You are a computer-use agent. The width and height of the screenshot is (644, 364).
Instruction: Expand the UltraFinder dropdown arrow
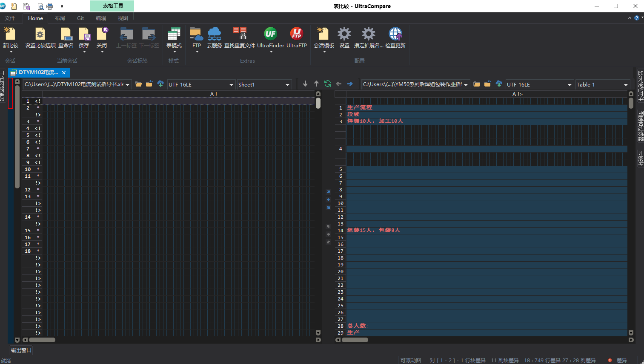[271, 52]
